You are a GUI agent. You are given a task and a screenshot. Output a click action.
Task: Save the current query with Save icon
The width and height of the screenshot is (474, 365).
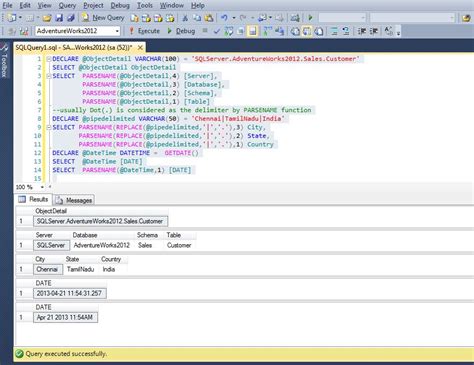coord(59,18)
